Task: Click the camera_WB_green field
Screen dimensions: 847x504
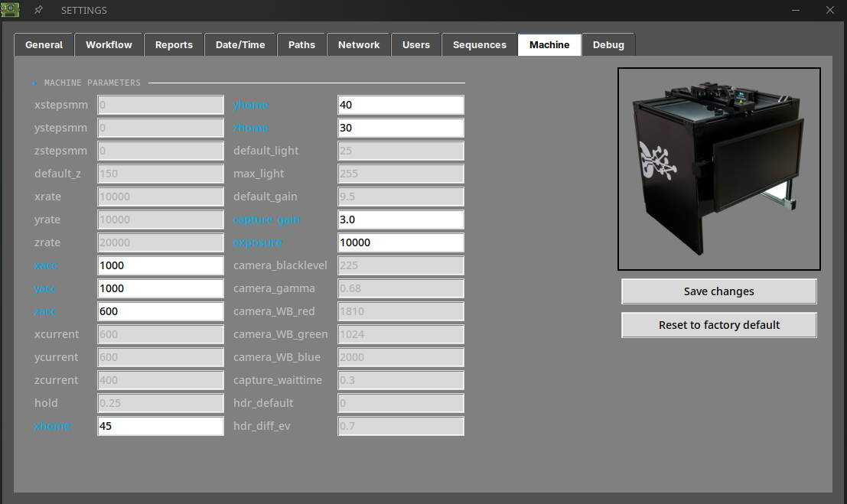Action: [401, 334]
